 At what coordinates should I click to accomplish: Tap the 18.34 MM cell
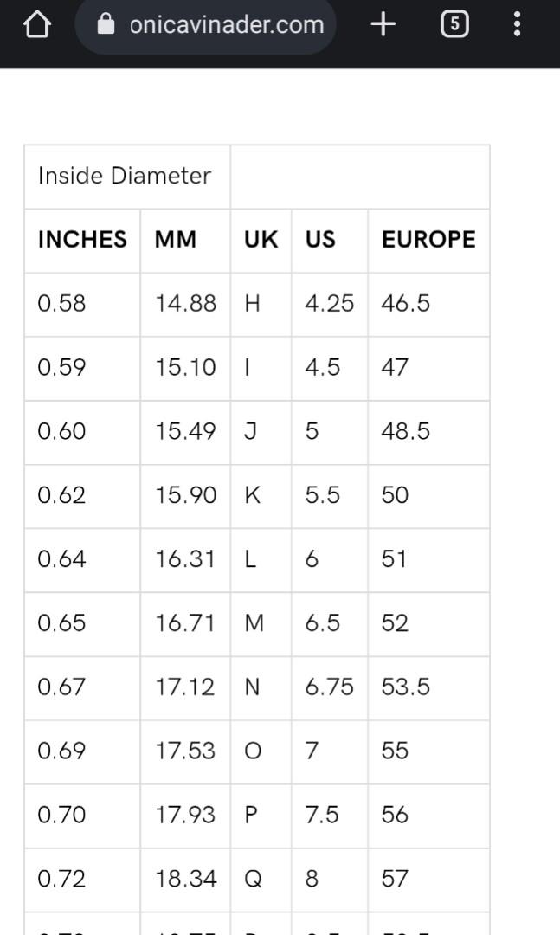[x=185, y=880]
